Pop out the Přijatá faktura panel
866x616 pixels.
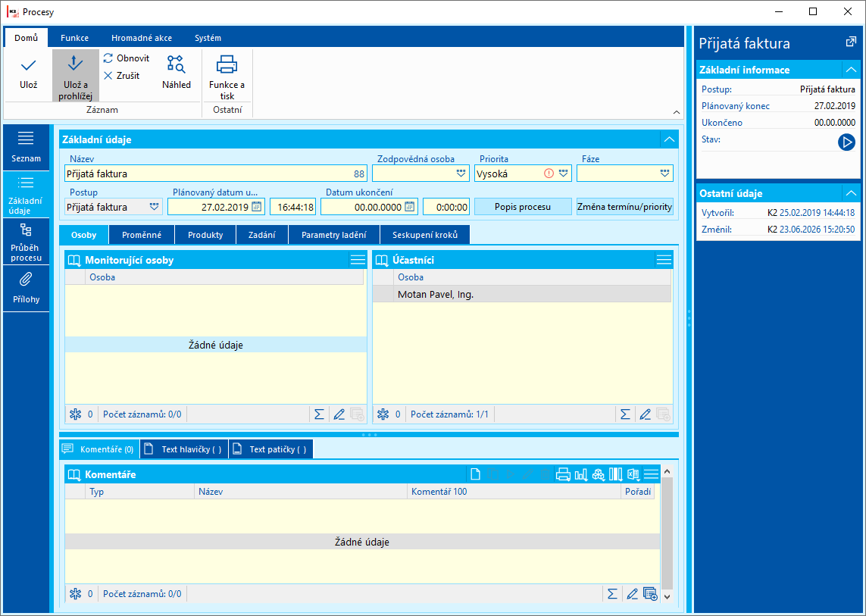click(850, 42)
